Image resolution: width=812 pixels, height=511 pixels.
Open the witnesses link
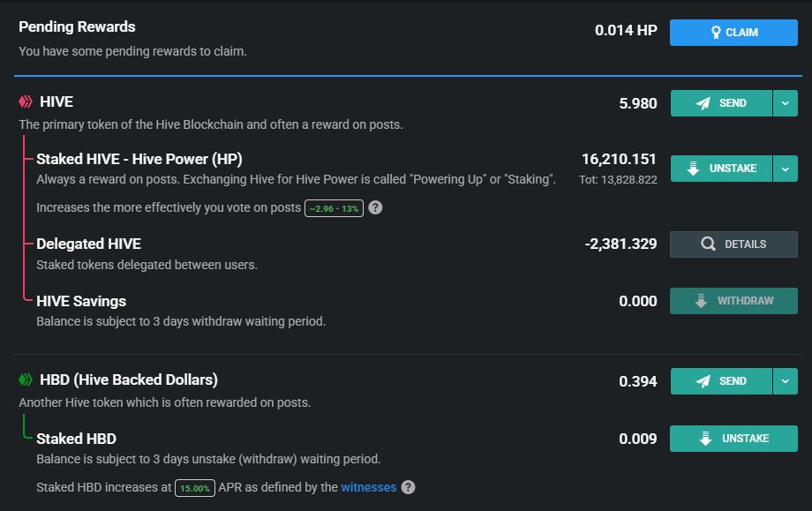[x=369, y=487]
